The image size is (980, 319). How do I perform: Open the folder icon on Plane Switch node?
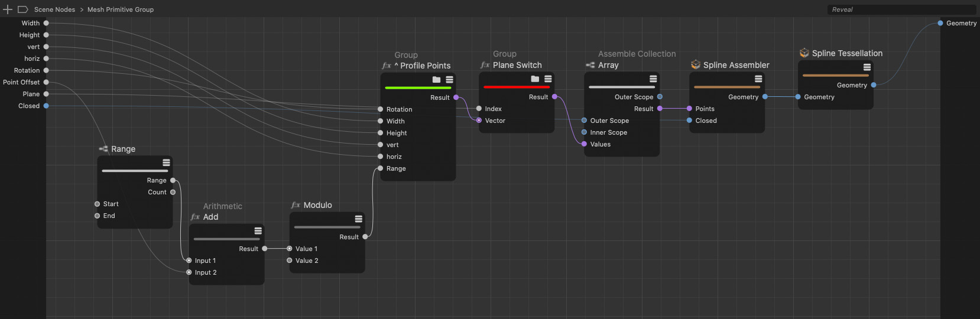click(535, 79)
